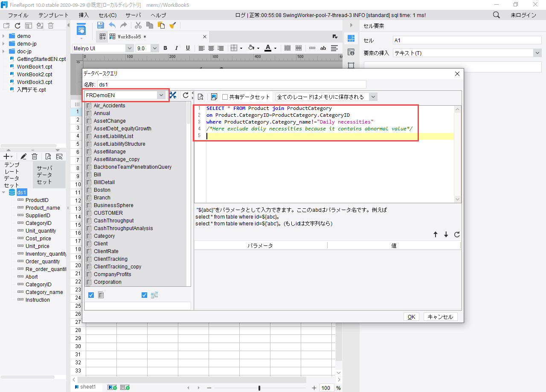The image size is (546, 392).
Task: Open the FRDemoEN database dropdown
Action: coord(161,95)
